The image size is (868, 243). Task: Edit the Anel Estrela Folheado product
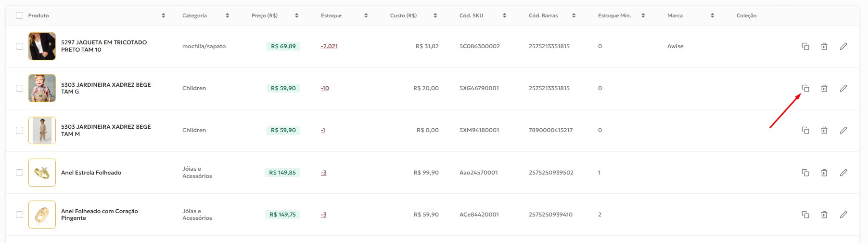tap(843, 173)
